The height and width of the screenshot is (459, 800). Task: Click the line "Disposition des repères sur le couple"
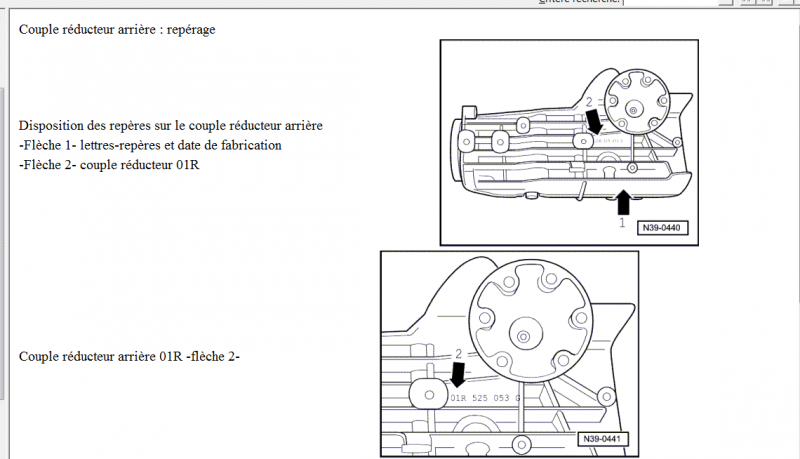[170, 126]
